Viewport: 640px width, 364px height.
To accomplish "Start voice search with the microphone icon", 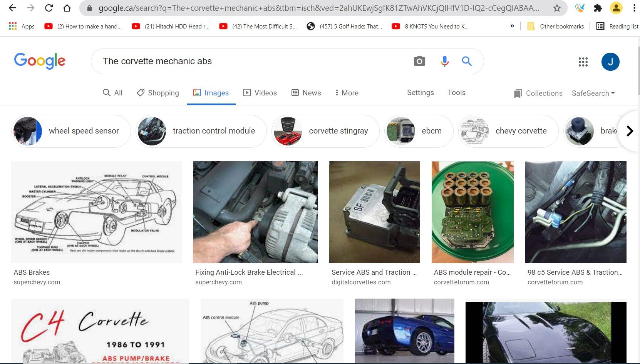I will click(x=444, y=61).
